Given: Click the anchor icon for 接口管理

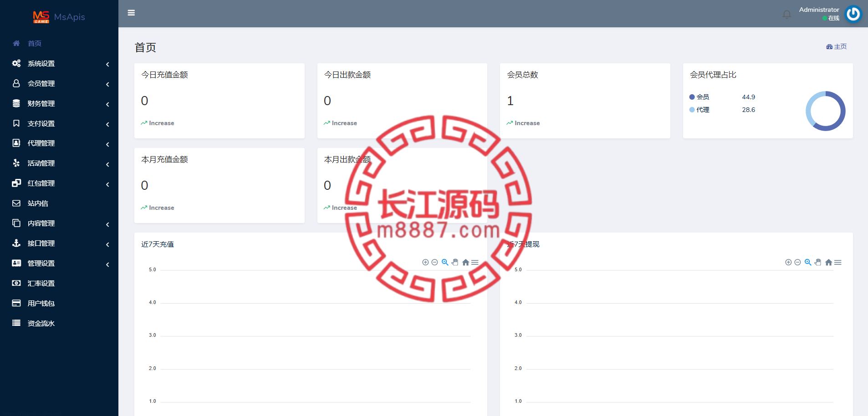Looking at the screenshot, I should 16,243.
